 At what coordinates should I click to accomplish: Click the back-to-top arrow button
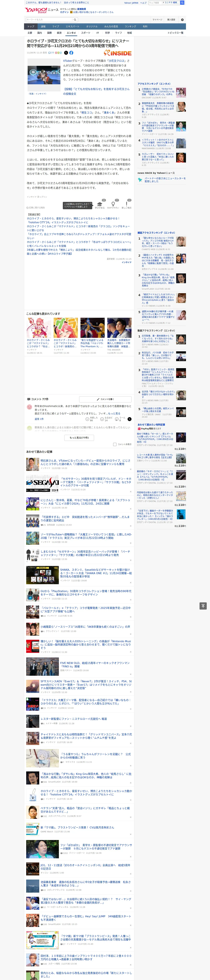[x=203, y=606]
